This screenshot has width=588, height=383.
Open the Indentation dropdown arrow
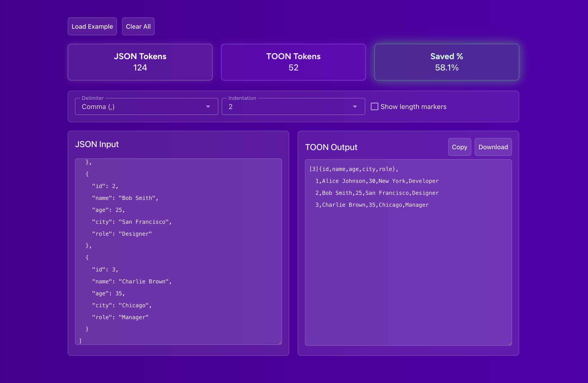coord(355,106)
